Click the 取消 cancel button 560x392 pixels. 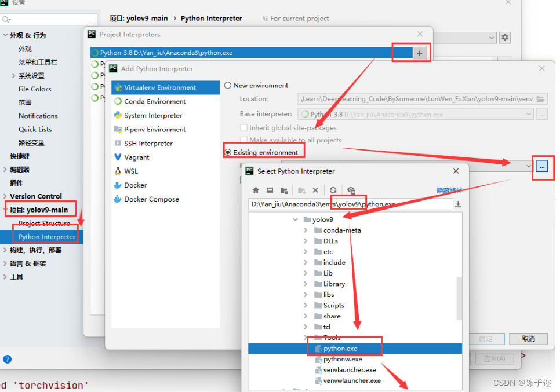528,339
